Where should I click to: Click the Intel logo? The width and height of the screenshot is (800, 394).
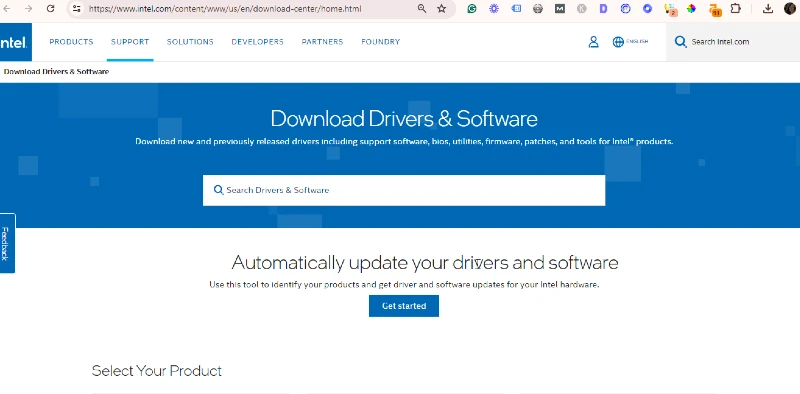[x=15, y=42]
